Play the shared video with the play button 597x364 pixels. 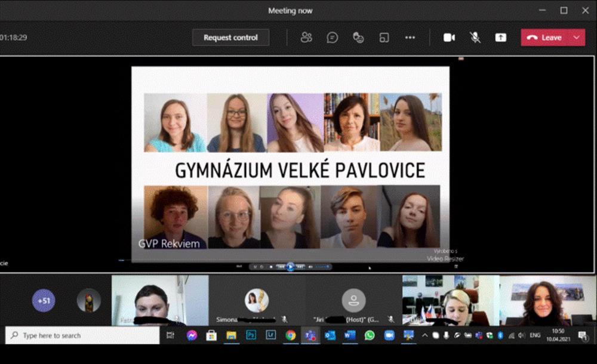(x=290, y=267)
